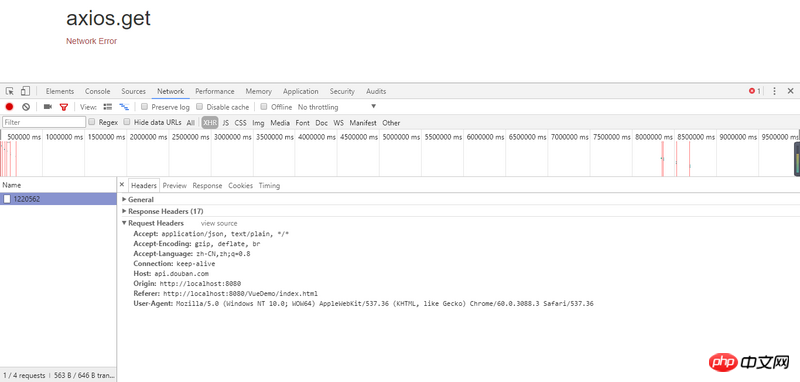Viewport: 800px width, 382px height.
Task: Select the Headers detail tab
Action: [x=144, y=186]
